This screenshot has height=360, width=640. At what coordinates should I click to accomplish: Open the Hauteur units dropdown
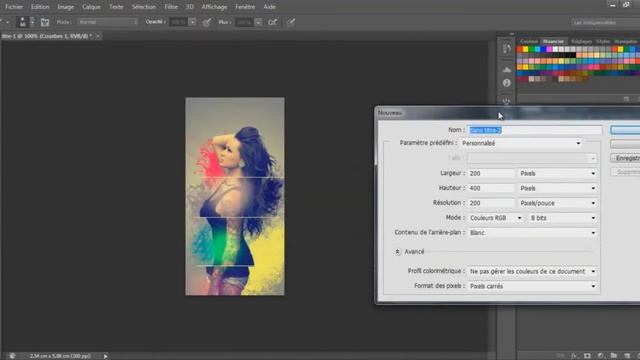(557, 188)
